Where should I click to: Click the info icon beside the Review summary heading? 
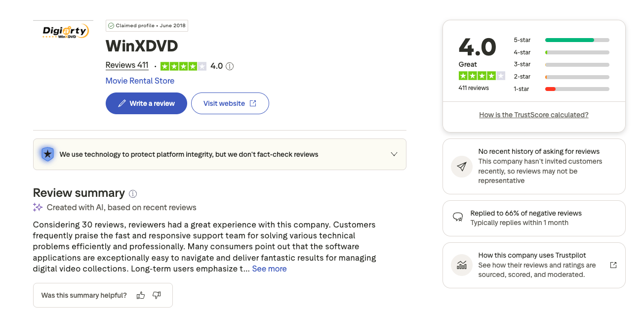pyautogui.click(x=133, y=193)
